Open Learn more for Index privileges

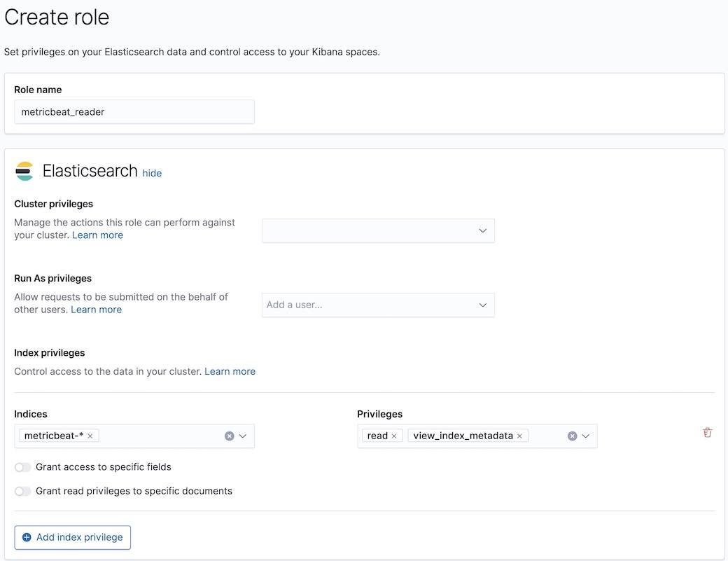(x=230, y=370)
